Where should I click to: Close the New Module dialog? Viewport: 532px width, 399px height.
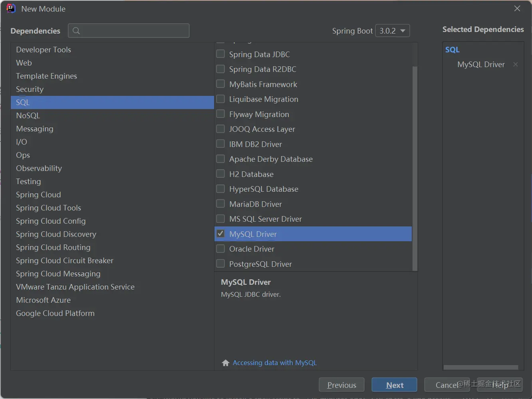[x=517, y=8]
